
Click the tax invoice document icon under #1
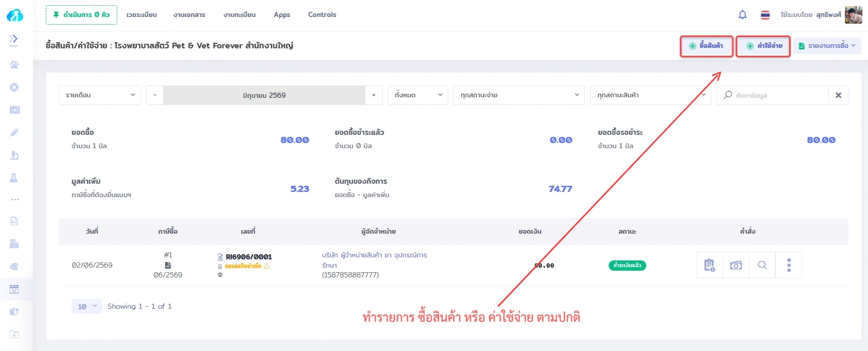coord(168,265)
